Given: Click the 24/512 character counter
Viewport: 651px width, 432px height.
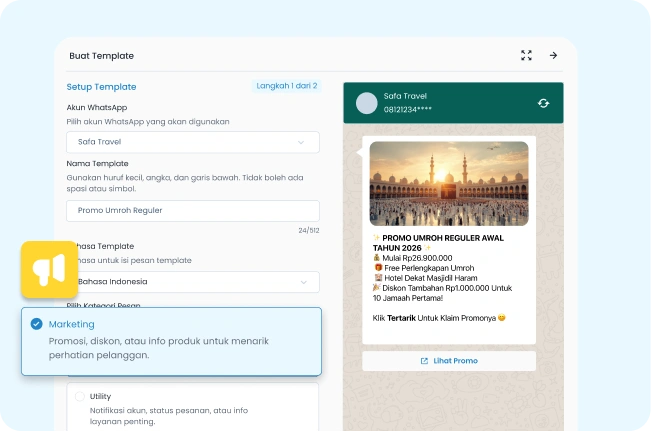Looking at the screenshot, I should (x=308, y=230).
